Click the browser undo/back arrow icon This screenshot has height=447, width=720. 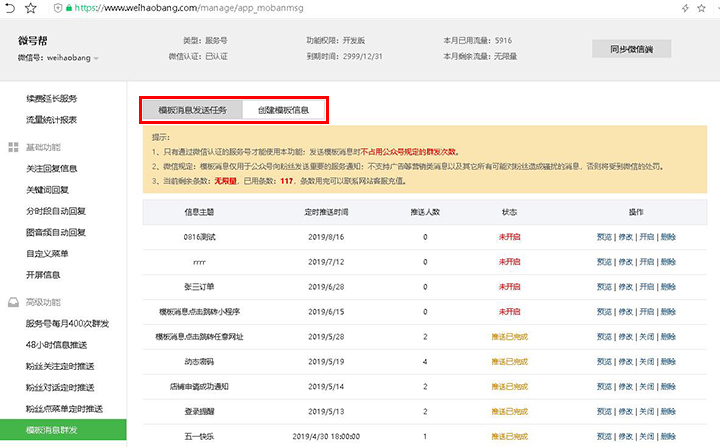click(9, 8)
